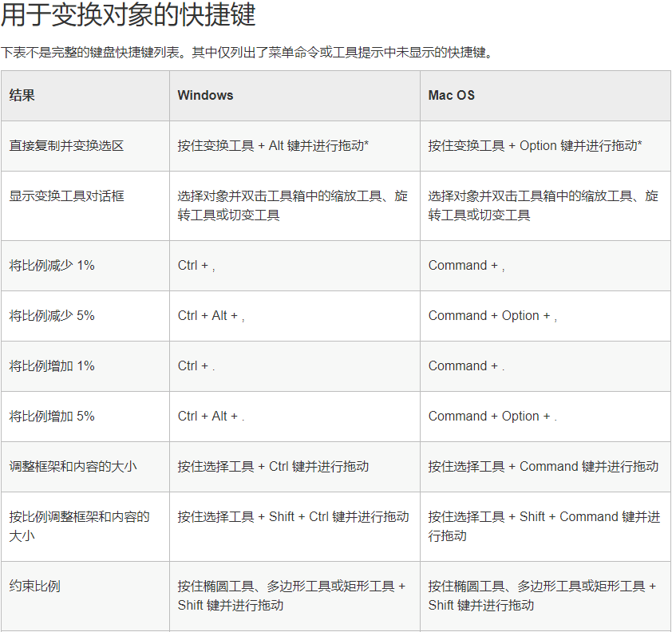Screen dimensions: 672x632
Task: Click Mac OS cell for 约束比例 row
Action: 545,596
